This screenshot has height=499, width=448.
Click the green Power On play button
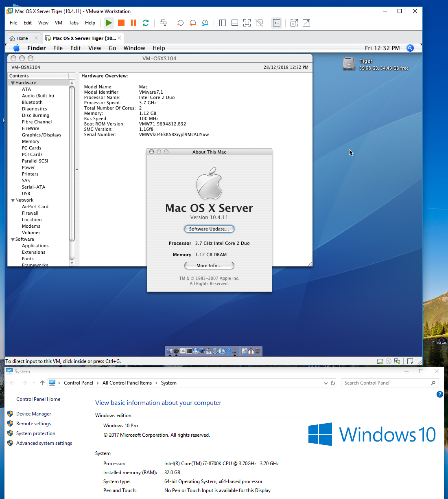109,23
